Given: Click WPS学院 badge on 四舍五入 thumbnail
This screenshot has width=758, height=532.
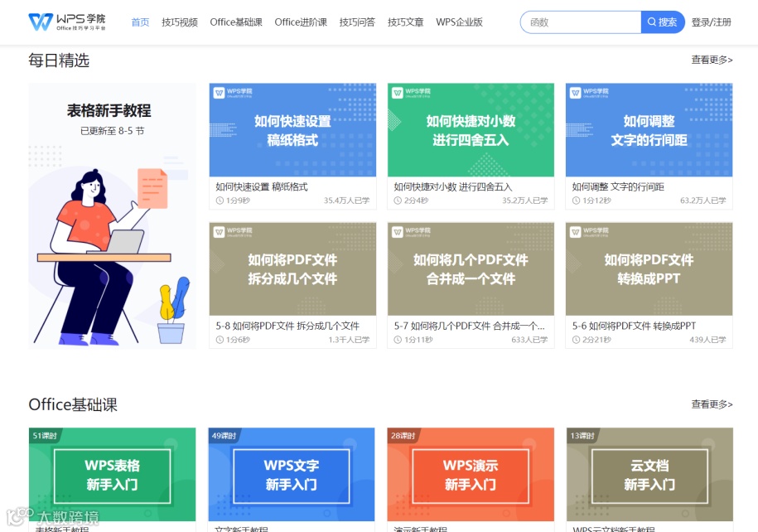Looking at the screenshot, I should (x=412, y=93).
